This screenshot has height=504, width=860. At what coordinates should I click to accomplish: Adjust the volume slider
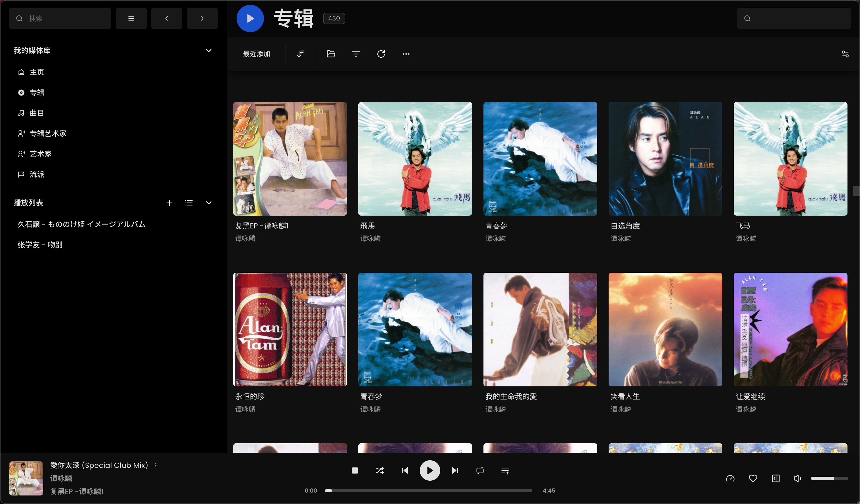click(829, 478)
